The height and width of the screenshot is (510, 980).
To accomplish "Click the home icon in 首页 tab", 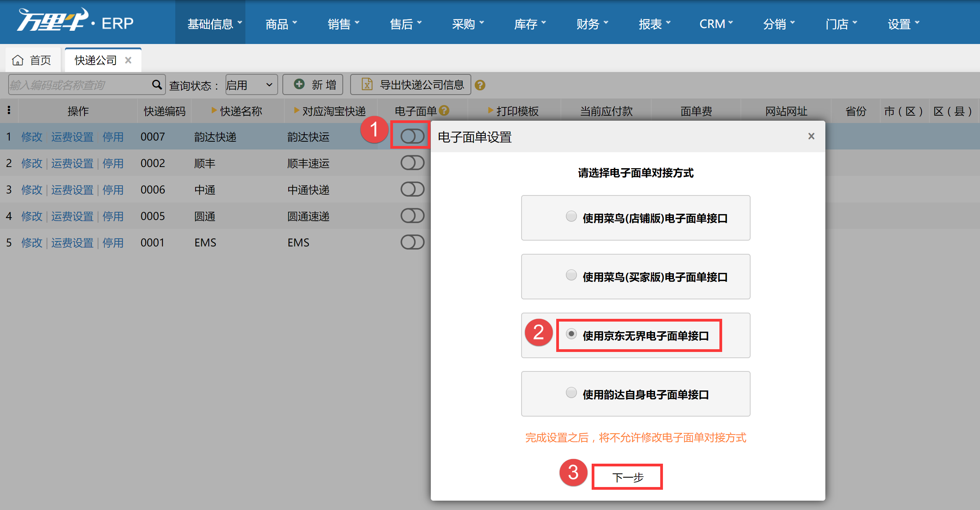I will [x=18, y=60].
